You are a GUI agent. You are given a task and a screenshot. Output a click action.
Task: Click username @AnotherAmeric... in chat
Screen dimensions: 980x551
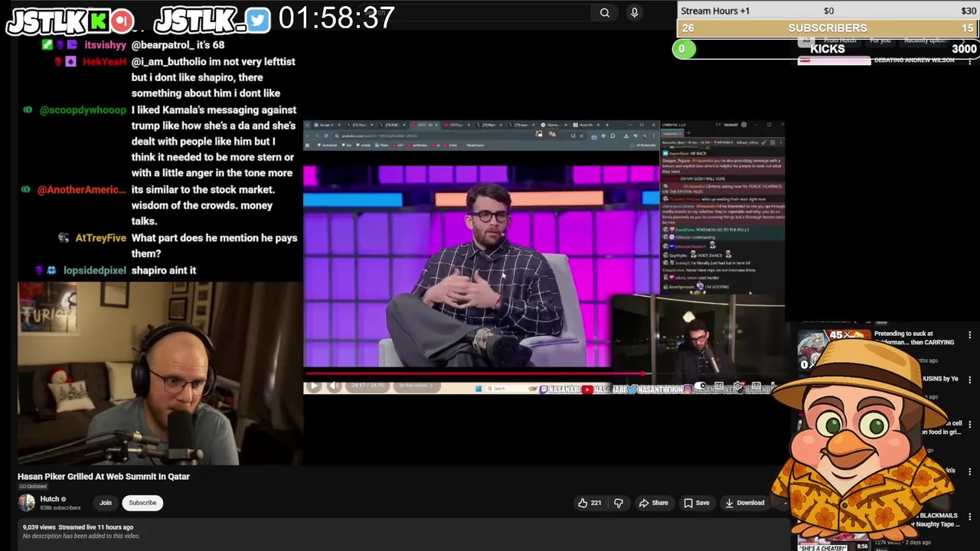click(x=82, y=190)
